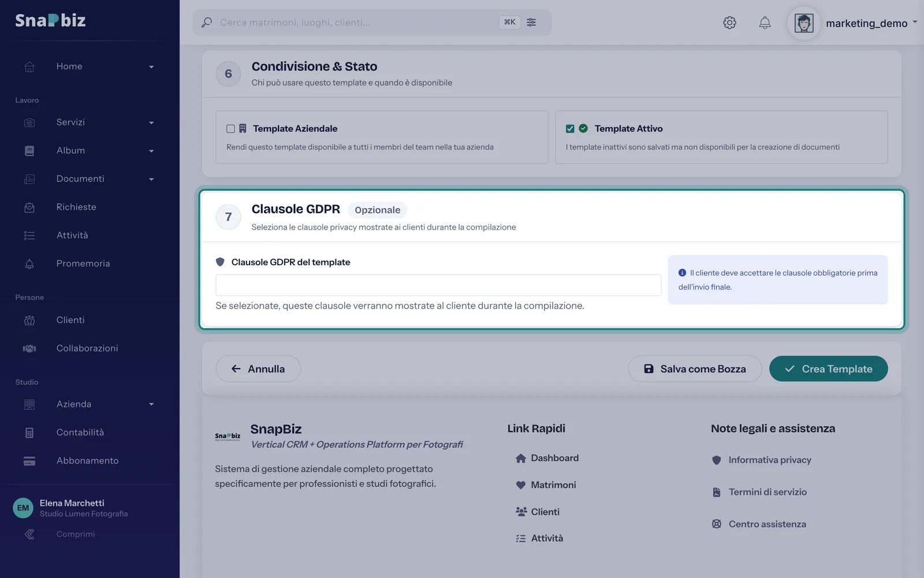This screenshot has height=578, width=924.
Task: Follow the footer Dashboard link
Action: click(554, 458)
